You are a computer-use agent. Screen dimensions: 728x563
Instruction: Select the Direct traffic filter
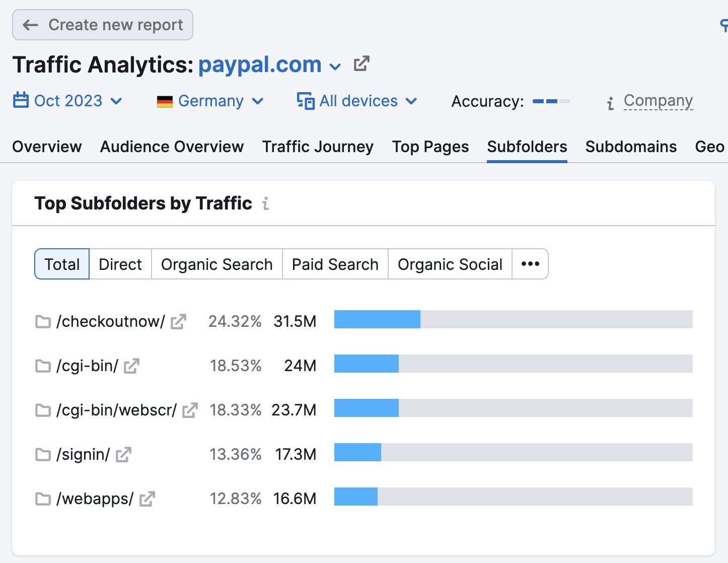[x=120, y=264]
